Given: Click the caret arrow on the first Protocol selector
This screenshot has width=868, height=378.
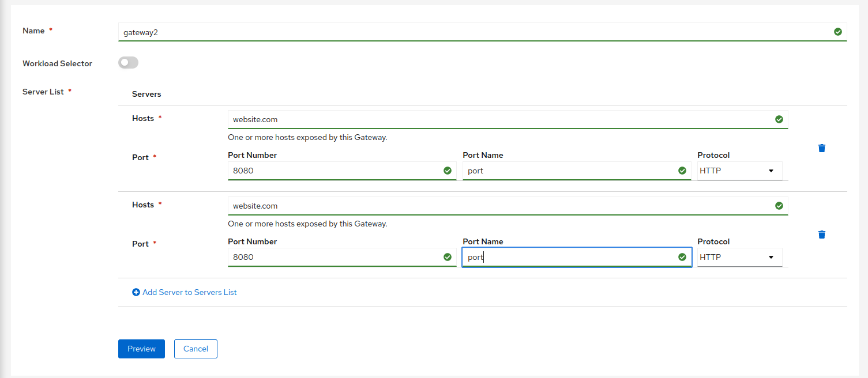Looking at the screenshot, I should [771, 171].
